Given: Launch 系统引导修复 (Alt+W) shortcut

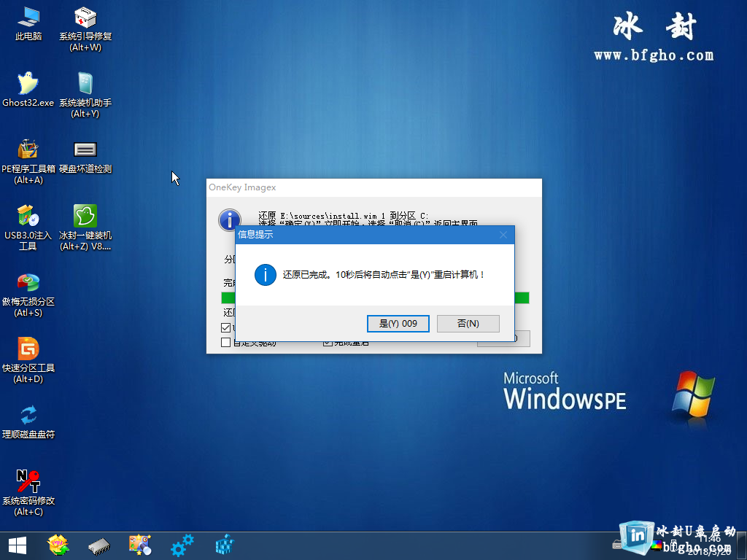Looking at the screenshot, I should [85, 28].
